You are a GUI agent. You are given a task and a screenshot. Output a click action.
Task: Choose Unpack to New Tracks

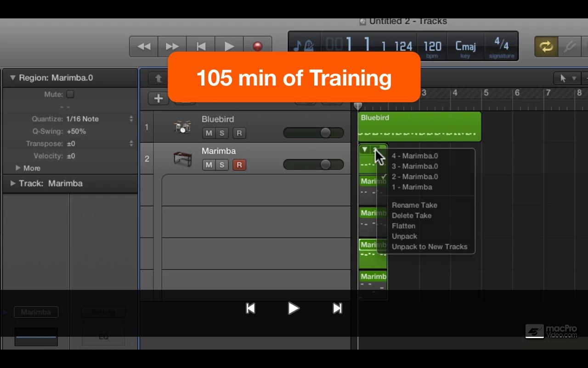(x=430, y=247)
